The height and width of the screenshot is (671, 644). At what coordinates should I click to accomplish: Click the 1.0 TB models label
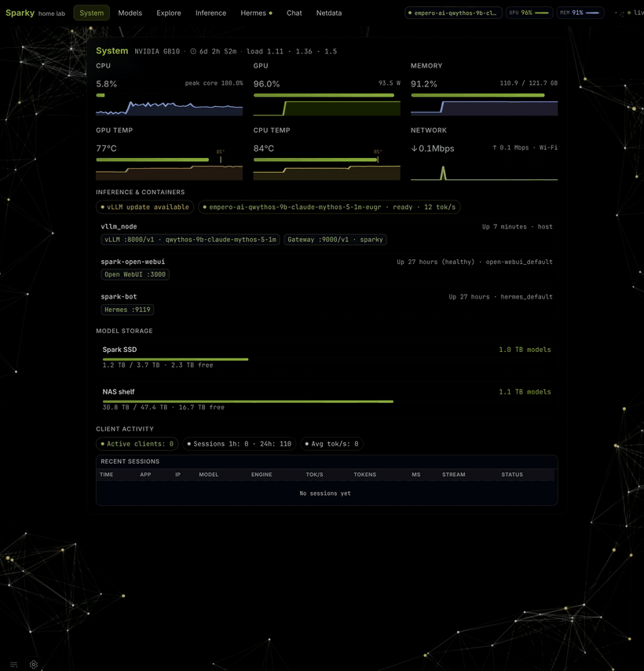pyautogui.click(x=525, y=350)
